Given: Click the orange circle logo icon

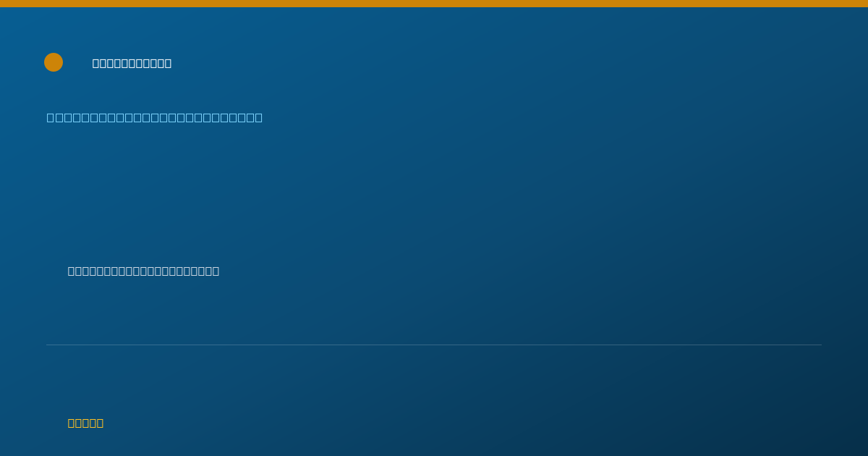Looking at the screenshot, I should coord(54,62).
